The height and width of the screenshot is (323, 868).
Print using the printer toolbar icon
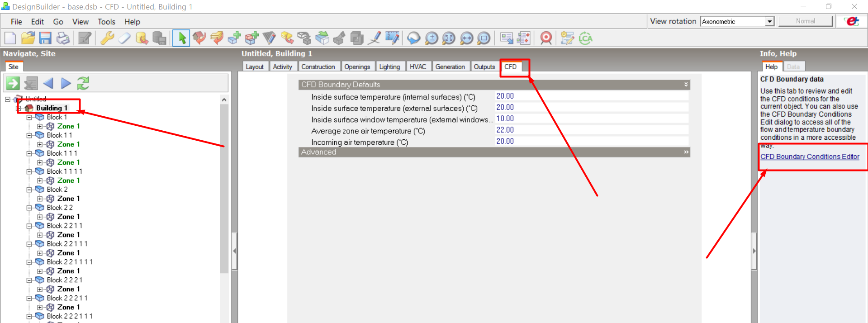coord(63,38)
